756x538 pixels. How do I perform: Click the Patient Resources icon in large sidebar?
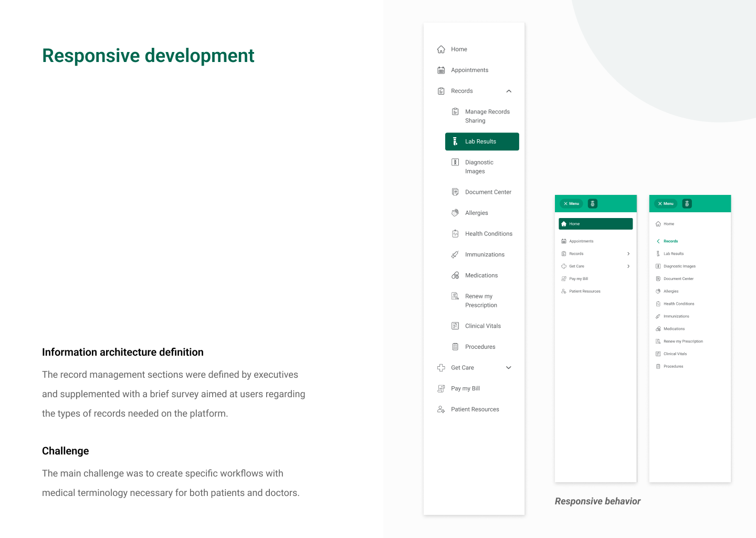coord(441,409)
